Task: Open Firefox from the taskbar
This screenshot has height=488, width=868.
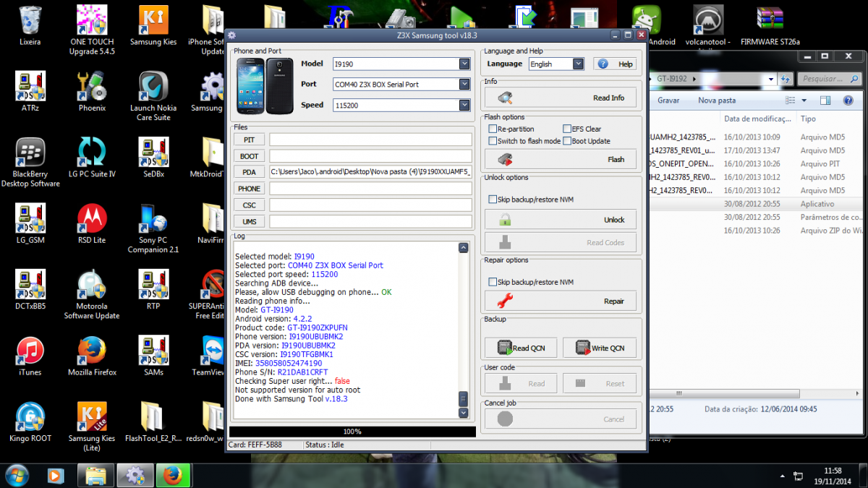Action: (x=173, y=475)
